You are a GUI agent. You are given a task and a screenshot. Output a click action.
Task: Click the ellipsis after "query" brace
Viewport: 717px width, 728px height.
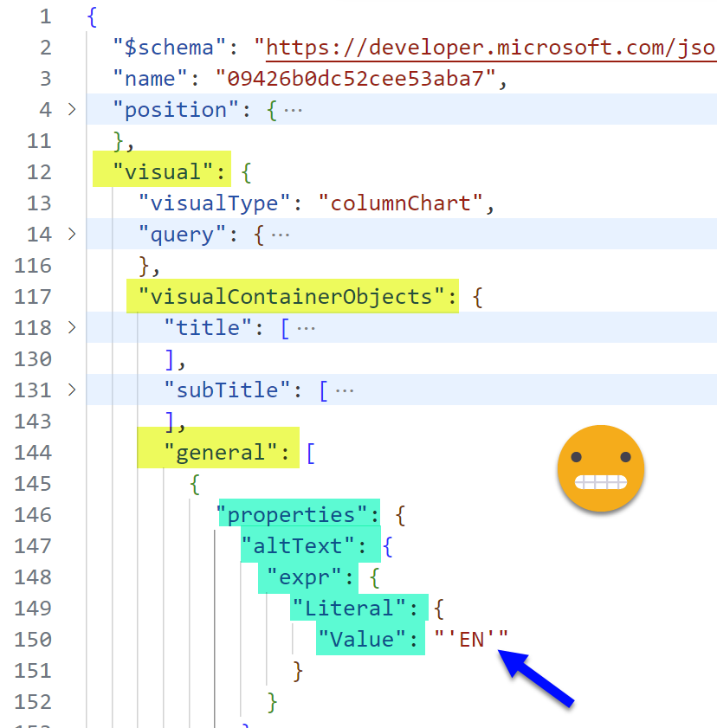(281, 234)
